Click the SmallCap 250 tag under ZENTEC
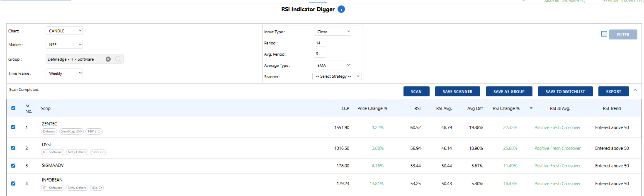Viewport: 644px width, 196px height. pyautogui.click(x=71, y=132)
